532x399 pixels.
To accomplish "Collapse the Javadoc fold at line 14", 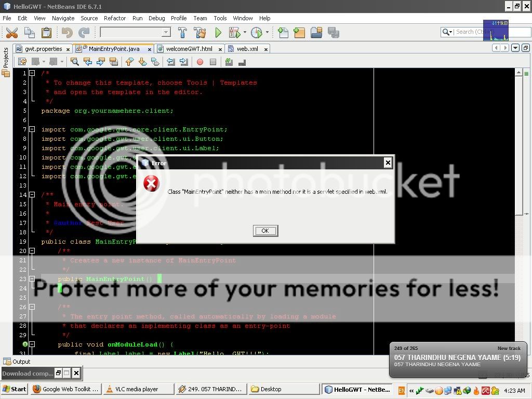I will point(32,195).
